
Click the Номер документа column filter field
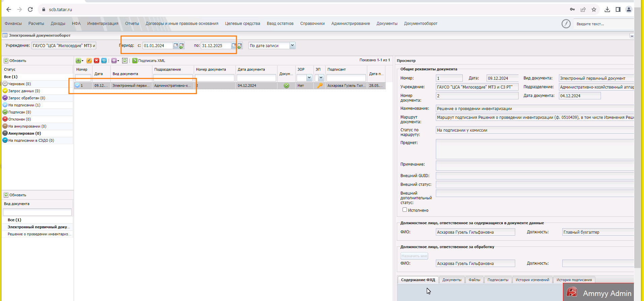pyautogui.click(x=215, y=78)
